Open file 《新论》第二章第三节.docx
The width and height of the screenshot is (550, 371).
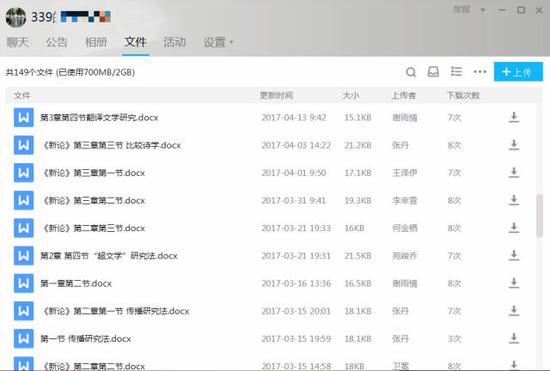[x=93, y=228]
